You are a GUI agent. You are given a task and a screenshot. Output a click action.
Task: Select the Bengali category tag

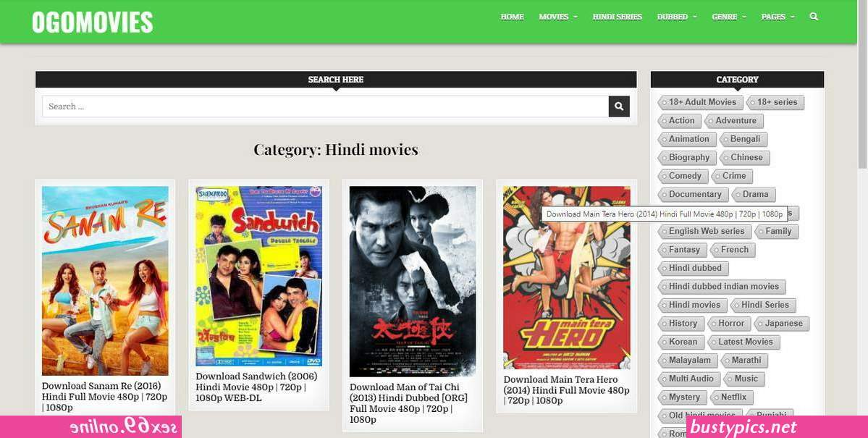tap(743, 139)
